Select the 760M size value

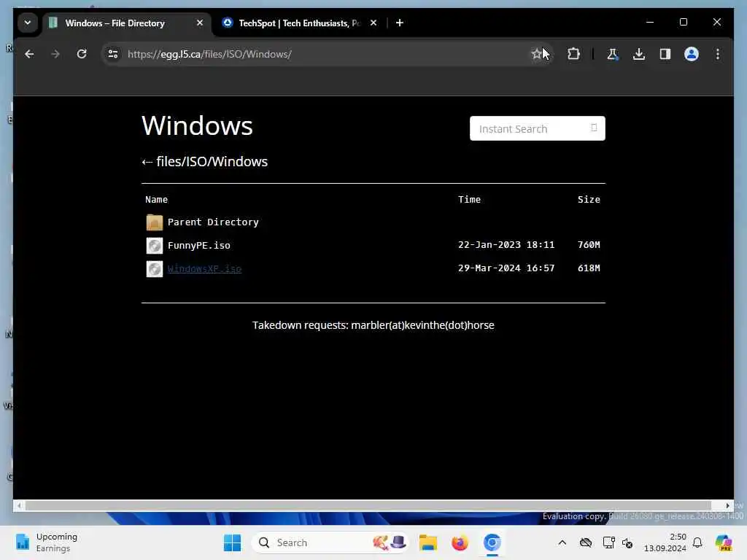589,245
